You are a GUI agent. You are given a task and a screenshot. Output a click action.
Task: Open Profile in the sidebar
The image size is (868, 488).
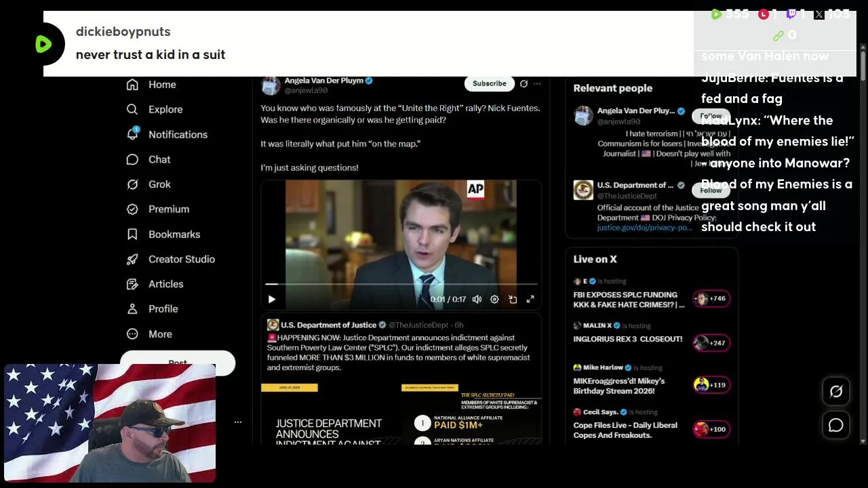pyautogui.click(x=153, y=309)
